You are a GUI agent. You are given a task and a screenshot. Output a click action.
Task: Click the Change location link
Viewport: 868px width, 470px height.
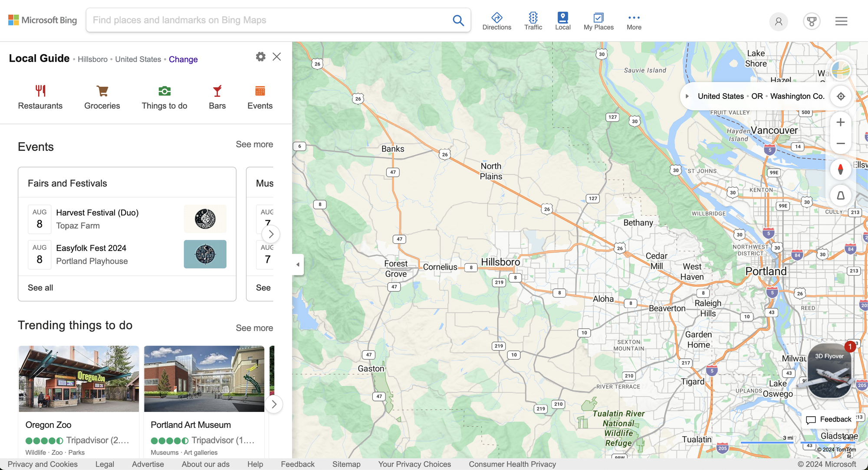click(x=183, y=59)
